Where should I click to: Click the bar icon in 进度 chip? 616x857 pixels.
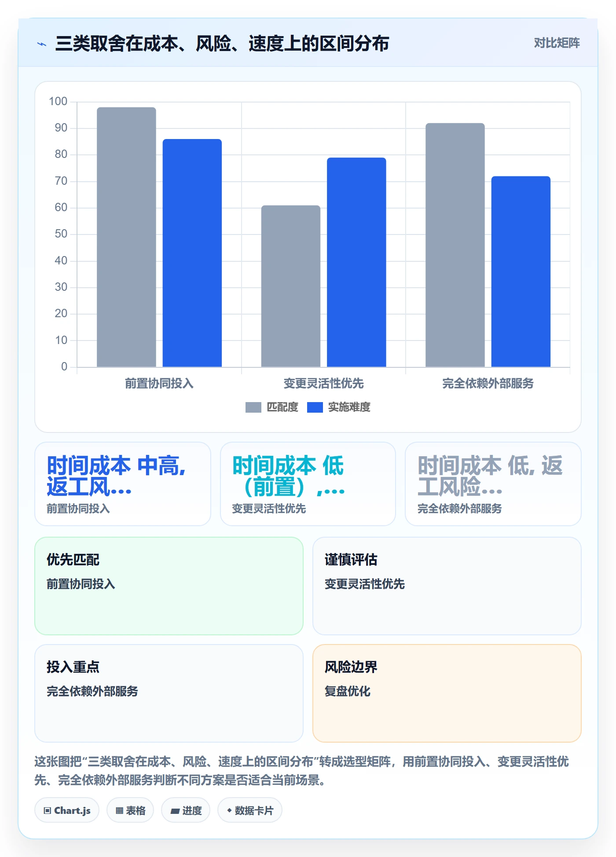(175, 811)
